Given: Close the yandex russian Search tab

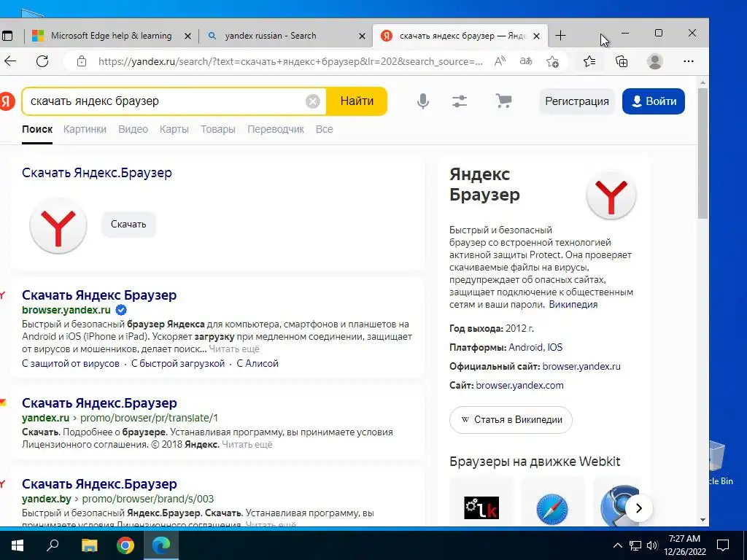Looking at the screenshot, I should pos(362,36).
